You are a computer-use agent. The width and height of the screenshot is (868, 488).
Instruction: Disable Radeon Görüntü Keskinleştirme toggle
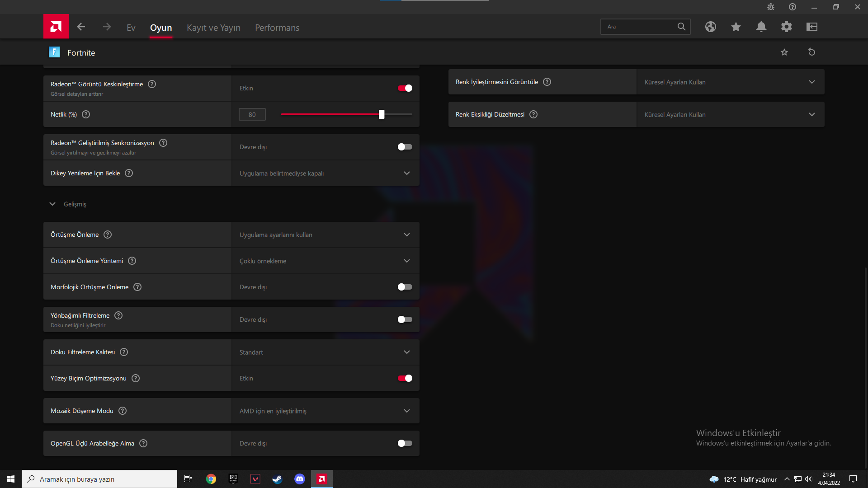click(405, 88)
